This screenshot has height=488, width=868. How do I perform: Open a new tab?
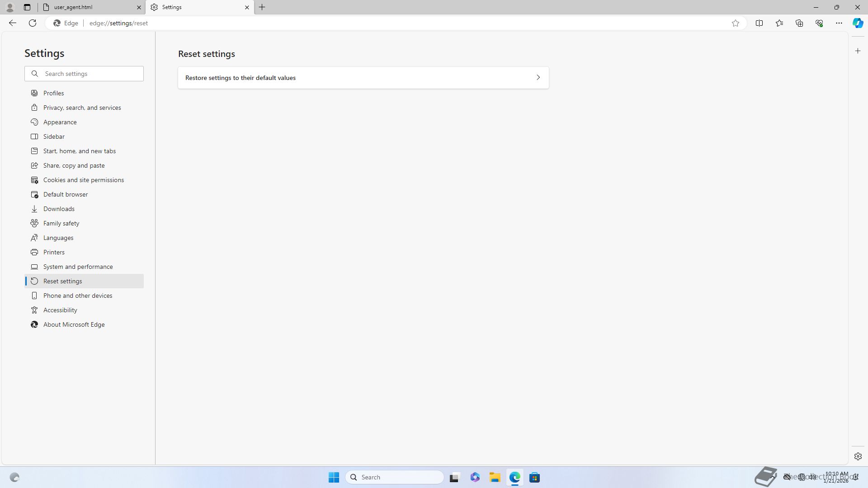(x=262, y=7)
